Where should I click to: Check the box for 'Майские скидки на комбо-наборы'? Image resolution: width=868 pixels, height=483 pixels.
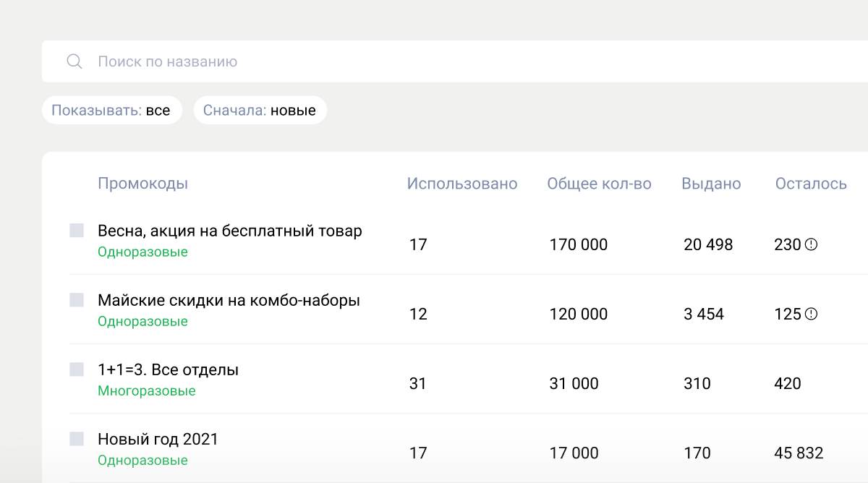click(x=77, y=300)
